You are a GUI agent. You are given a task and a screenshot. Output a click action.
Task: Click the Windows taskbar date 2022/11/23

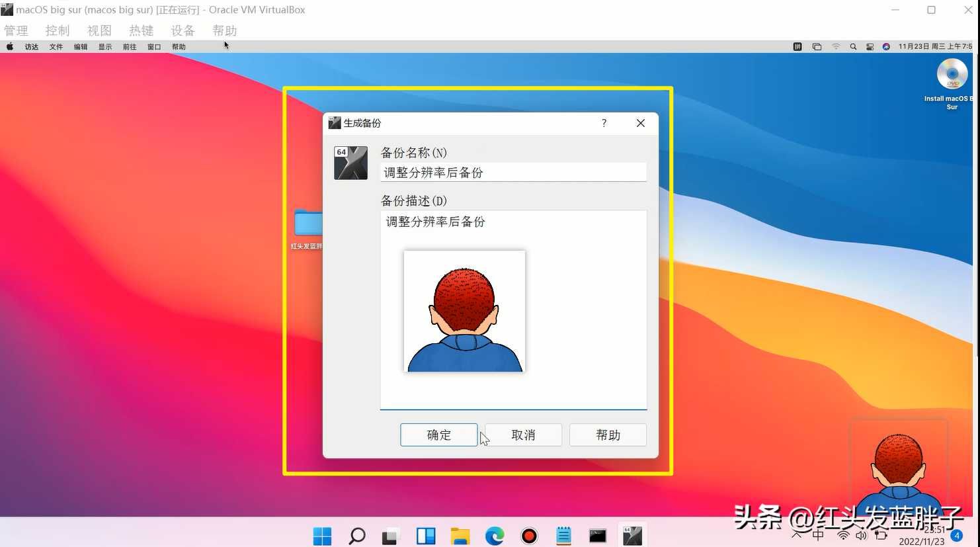tap(922, 541)
